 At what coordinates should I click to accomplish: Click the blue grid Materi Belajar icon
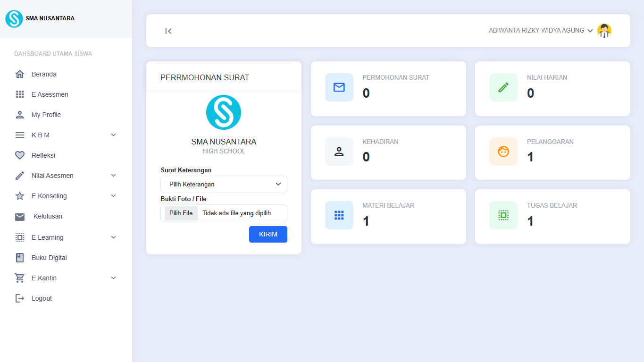pos(339,215)
